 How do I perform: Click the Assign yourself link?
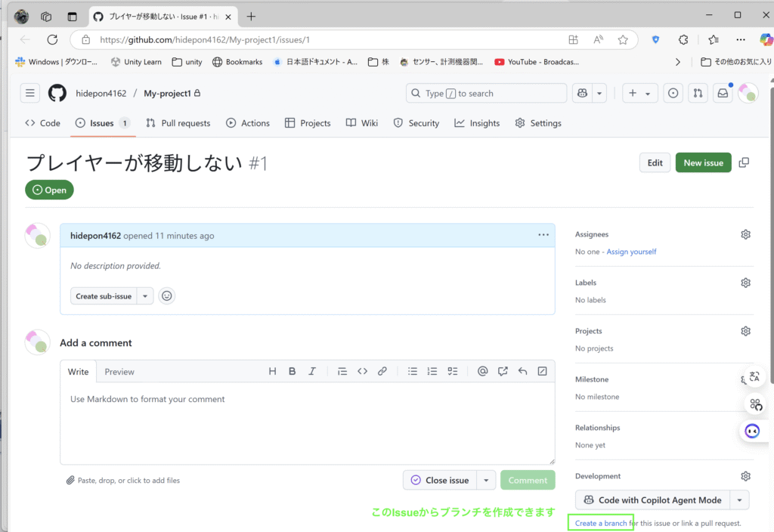tap(631, 252)
